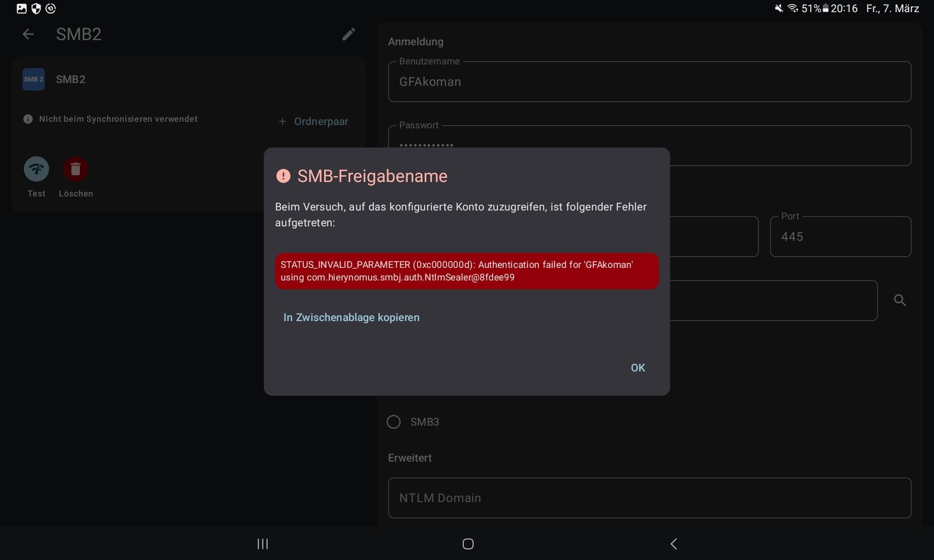The image size is (934, 560).
Task: Tap the NTLM Domain field
Action: 649,498
